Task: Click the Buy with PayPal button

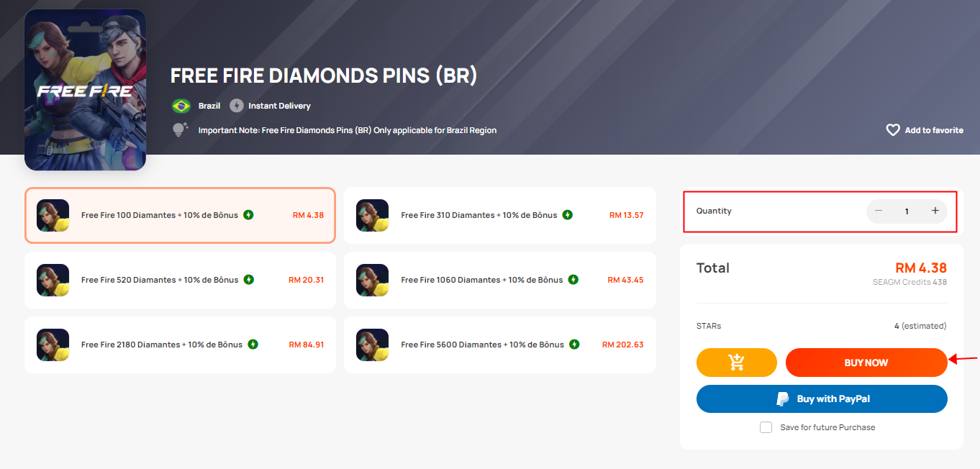Action: pos(822,399)
